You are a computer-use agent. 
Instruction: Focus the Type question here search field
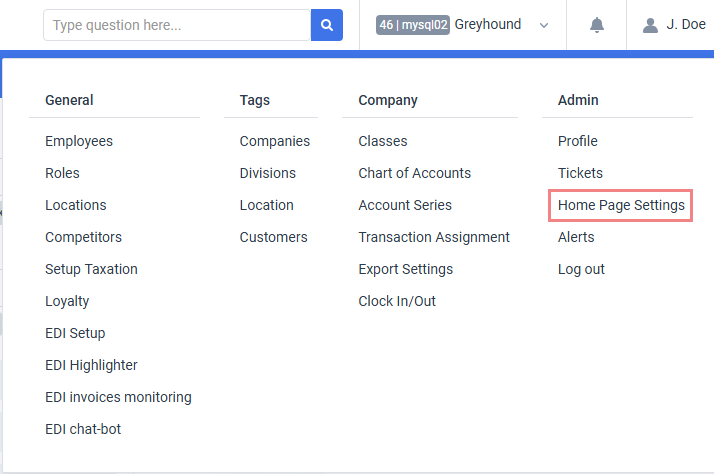177,25
